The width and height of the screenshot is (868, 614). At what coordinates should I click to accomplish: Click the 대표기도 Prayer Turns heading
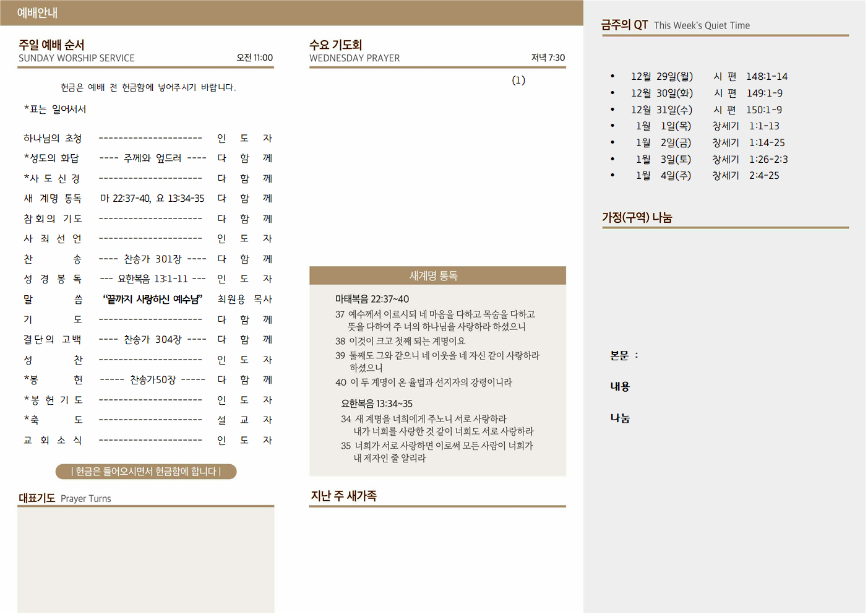point(65,498)
